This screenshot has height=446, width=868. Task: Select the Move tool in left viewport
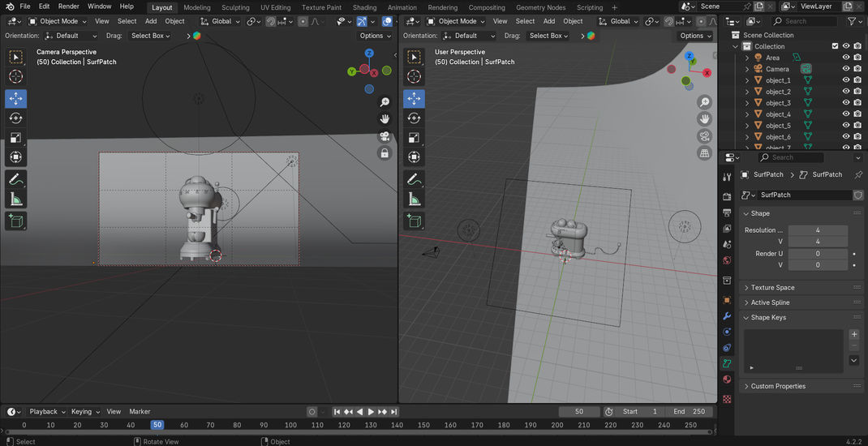15,98
